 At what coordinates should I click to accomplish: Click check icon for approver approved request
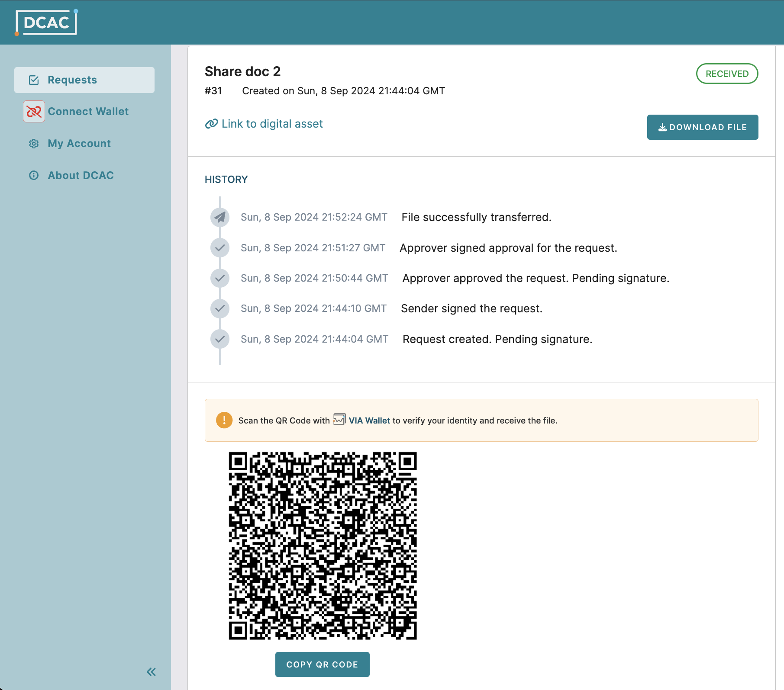220,278
